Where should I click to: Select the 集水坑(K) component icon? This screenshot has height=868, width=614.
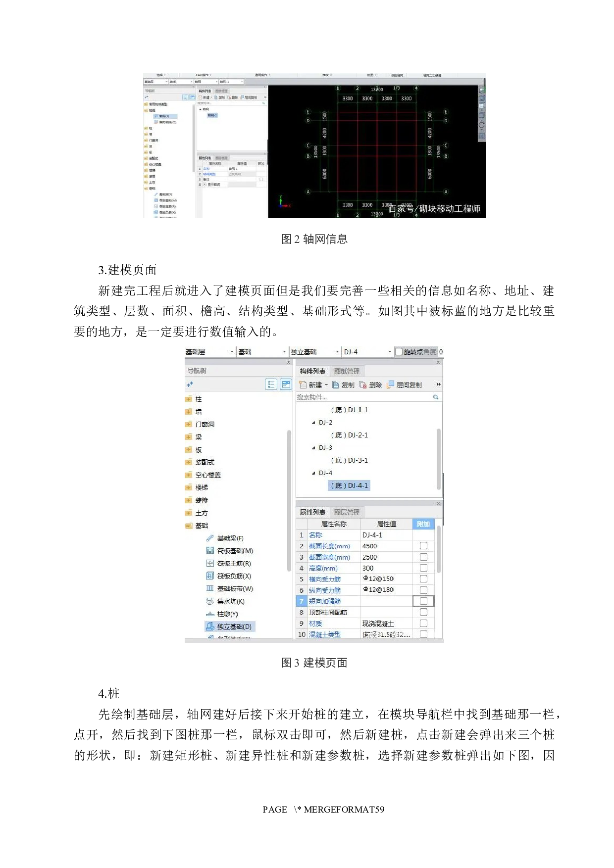(210, 601)
